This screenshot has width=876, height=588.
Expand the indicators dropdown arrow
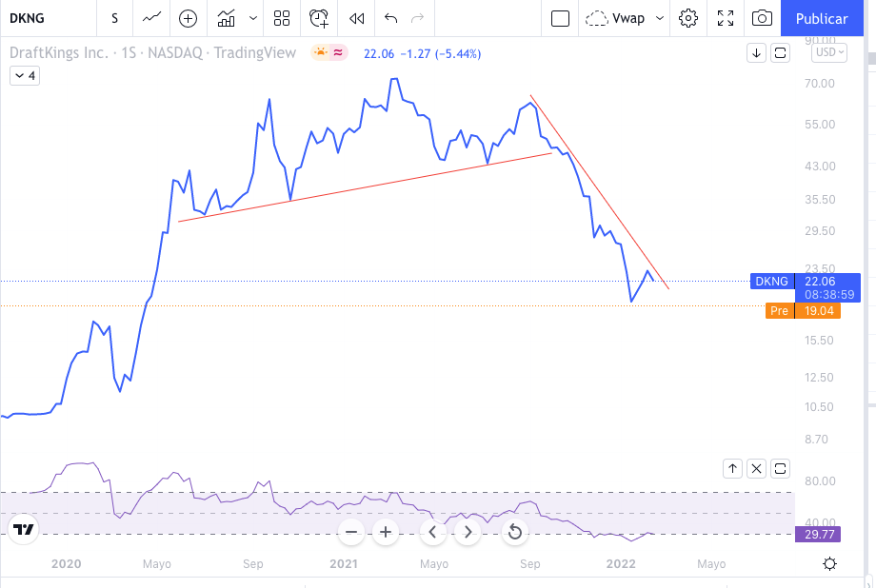click(x=252, y=18)
